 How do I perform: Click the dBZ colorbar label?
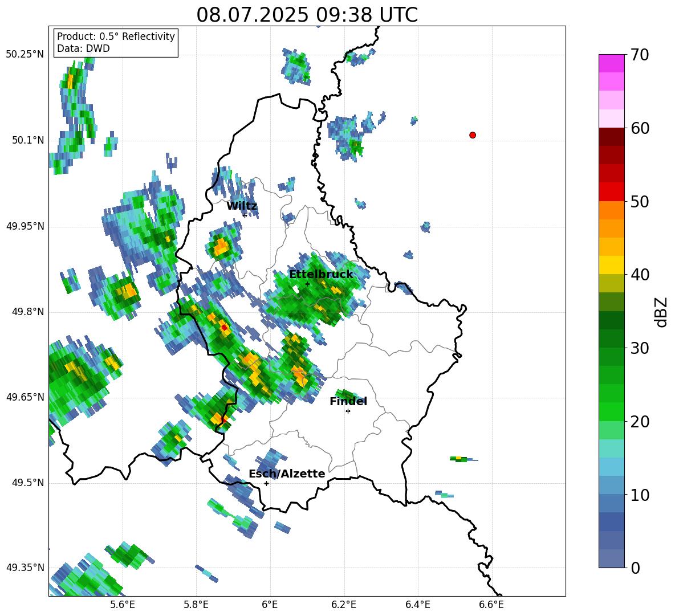(662, 312)
